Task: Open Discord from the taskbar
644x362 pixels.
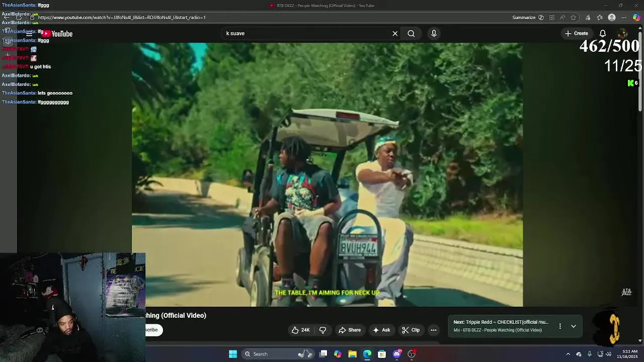Action: tap(397, 354)
